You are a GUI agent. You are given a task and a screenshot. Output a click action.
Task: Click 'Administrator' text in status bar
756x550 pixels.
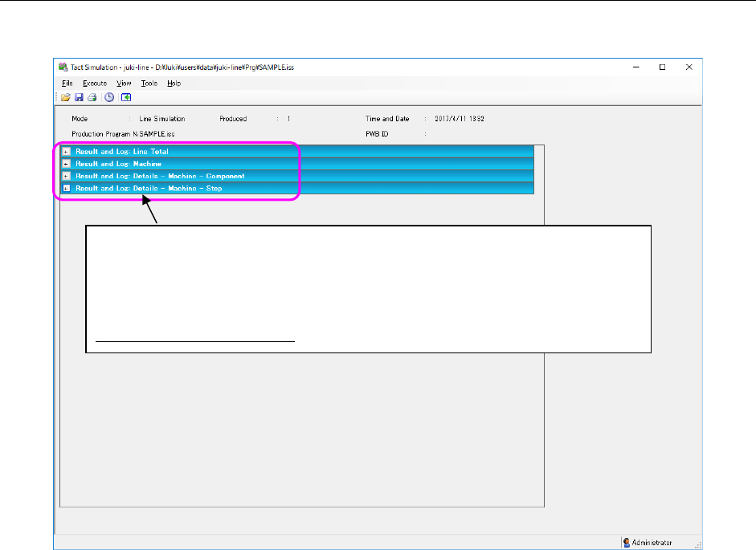pyautogui.click(x=652, y=543)
